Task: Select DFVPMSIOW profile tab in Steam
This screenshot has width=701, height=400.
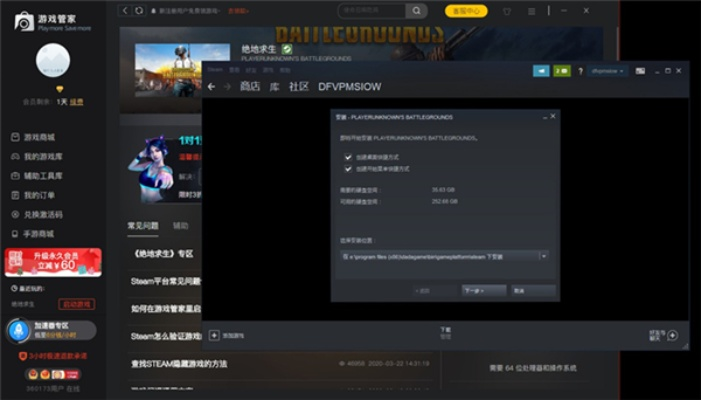Action: coord(350,87)
